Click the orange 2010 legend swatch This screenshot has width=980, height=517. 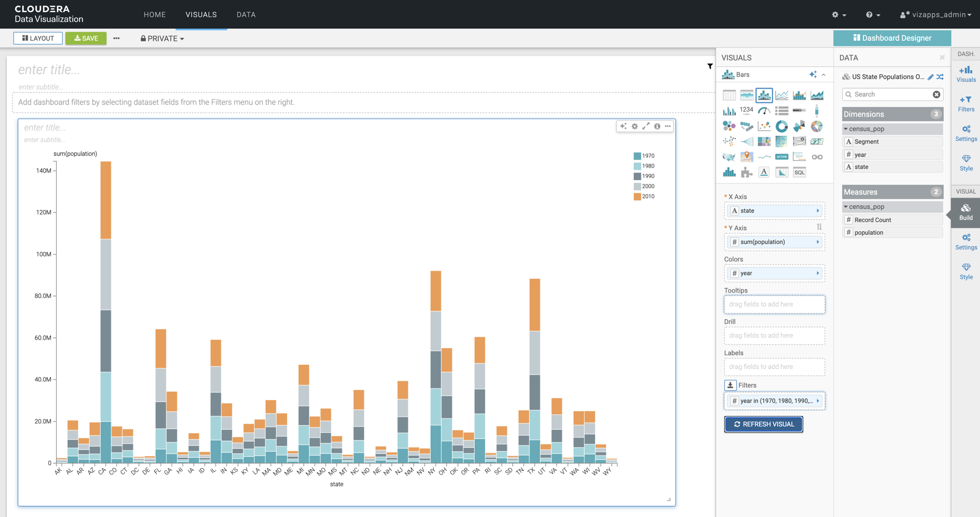tap(637, 196)
